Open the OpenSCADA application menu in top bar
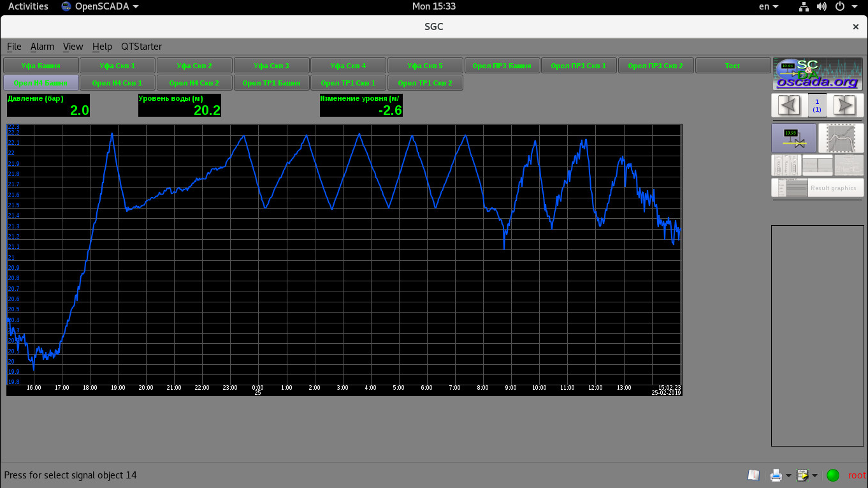Screen dimensions: 868x488 (101, 6)
